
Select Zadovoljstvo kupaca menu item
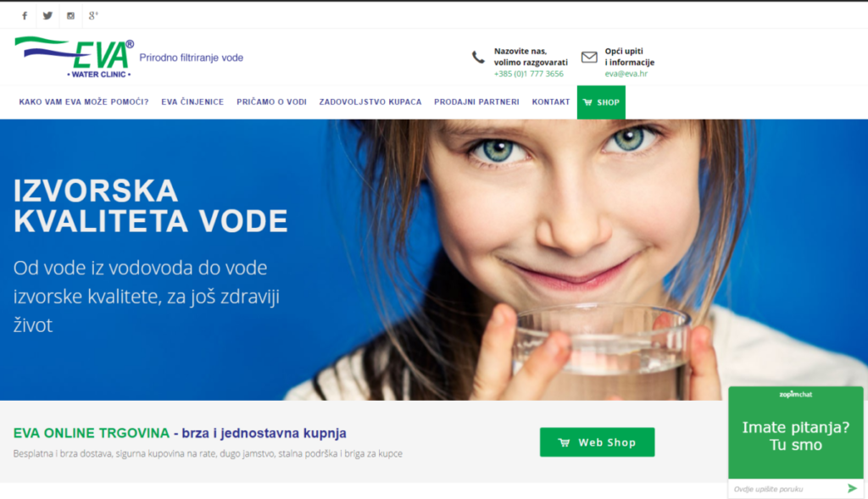[370, 102]
